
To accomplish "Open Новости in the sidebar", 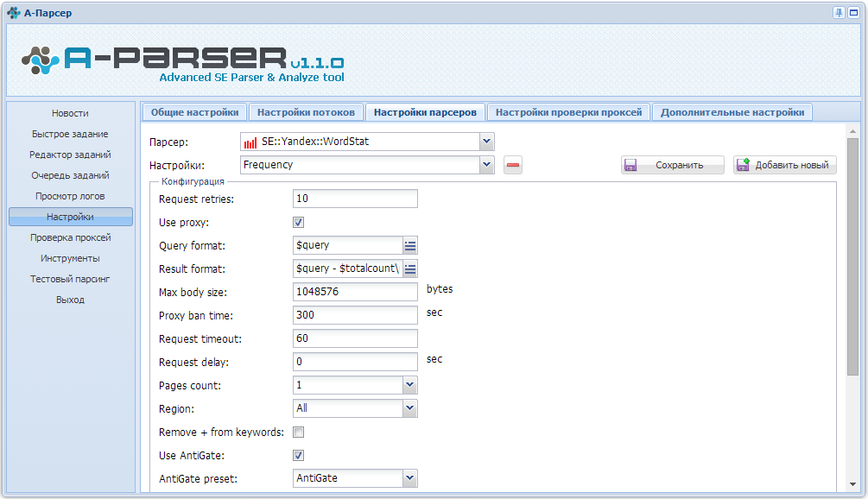I will (70, 113).
